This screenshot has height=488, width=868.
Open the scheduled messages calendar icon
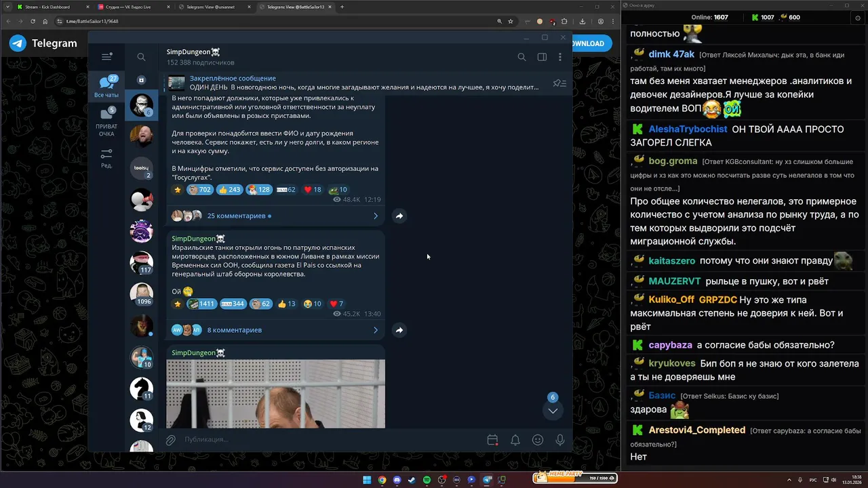493,440
